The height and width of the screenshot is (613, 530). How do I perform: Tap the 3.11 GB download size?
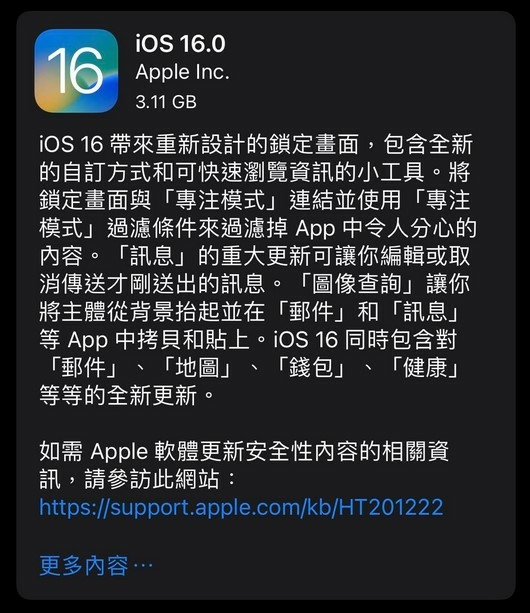click(166, 102)
